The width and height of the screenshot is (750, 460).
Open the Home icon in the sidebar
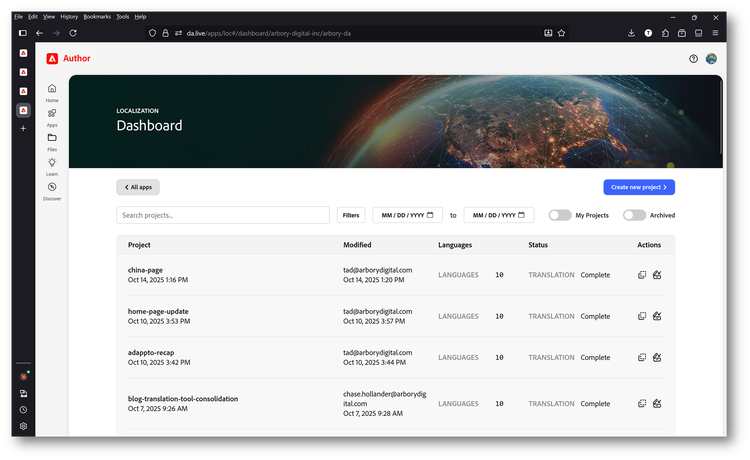(52, 89)
